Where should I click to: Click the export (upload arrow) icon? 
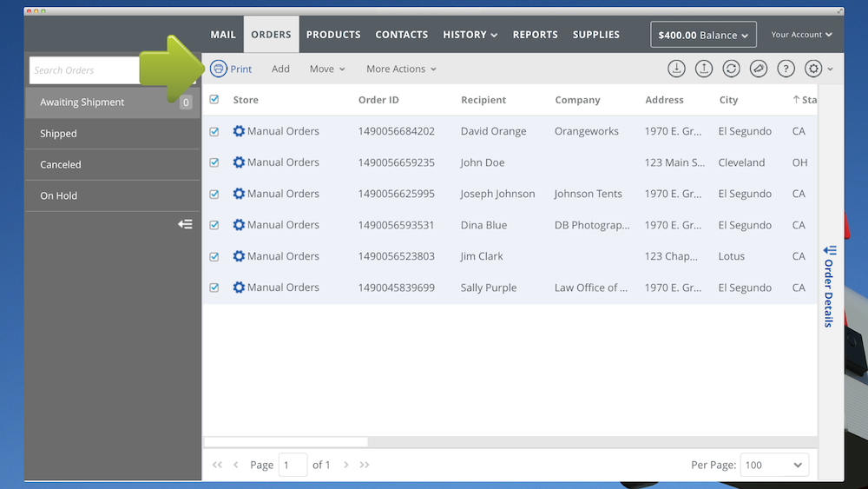704,69
